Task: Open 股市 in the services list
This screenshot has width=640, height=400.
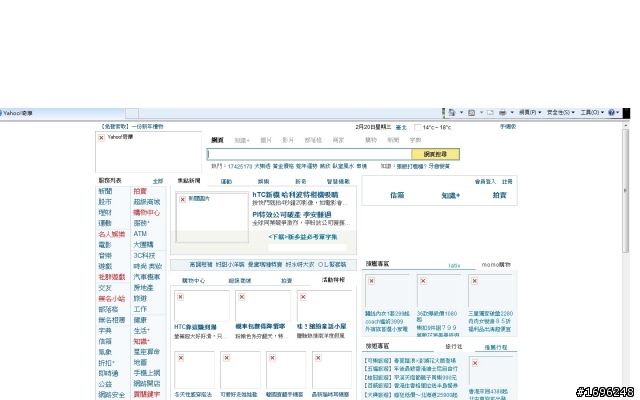Action: click(105, 202)
